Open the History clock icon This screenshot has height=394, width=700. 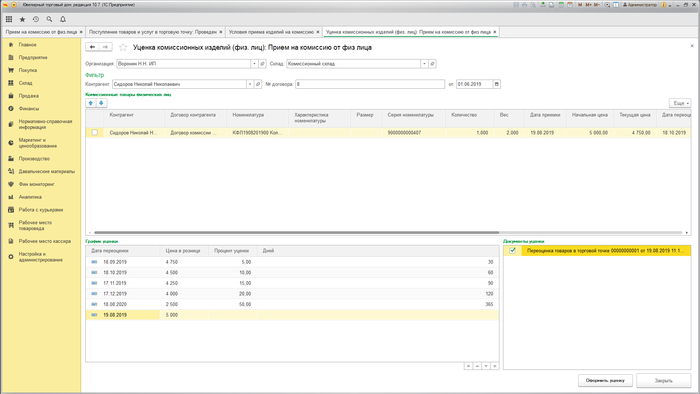pos(36,19)
